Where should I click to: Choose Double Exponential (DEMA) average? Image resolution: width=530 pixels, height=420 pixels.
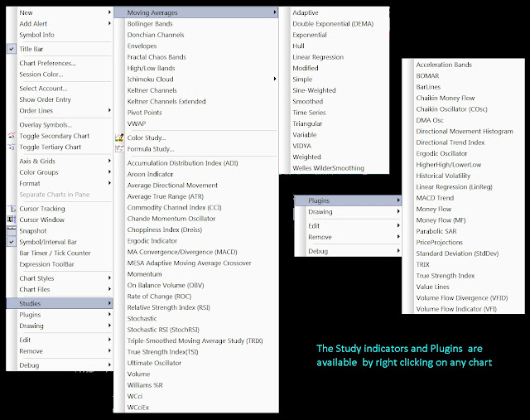pyautogui.click(x=333, y=24)
